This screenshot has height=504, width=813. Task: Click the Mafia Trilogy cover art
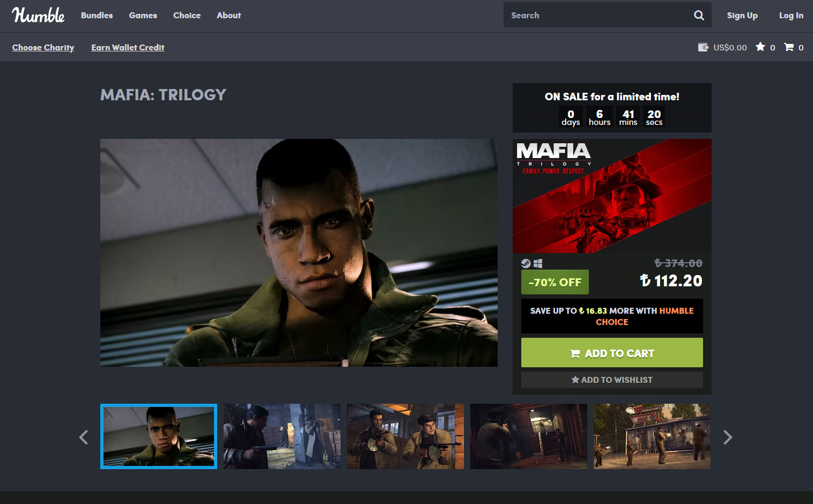pyautogui.click(x=612, y=196)
